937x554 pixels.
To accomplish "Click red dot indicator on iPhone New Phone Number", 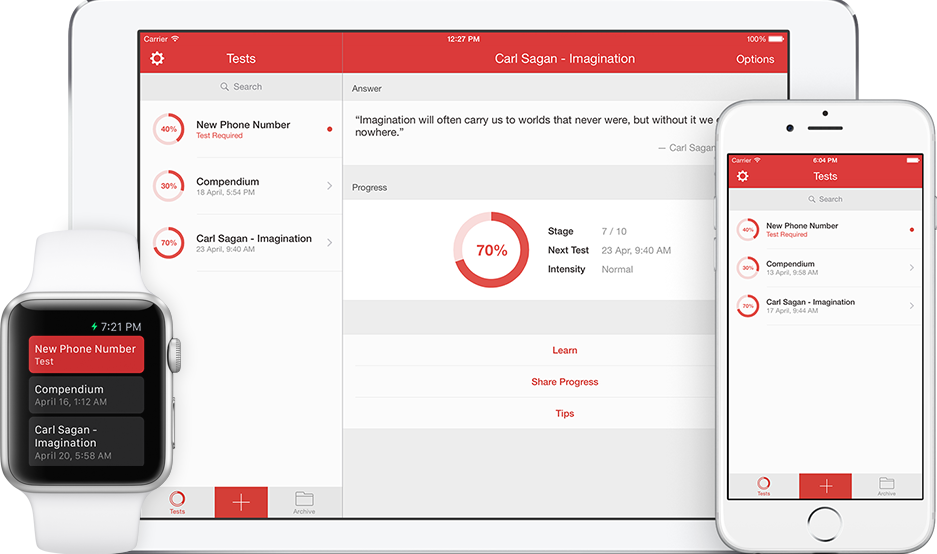I will [911, 229].
